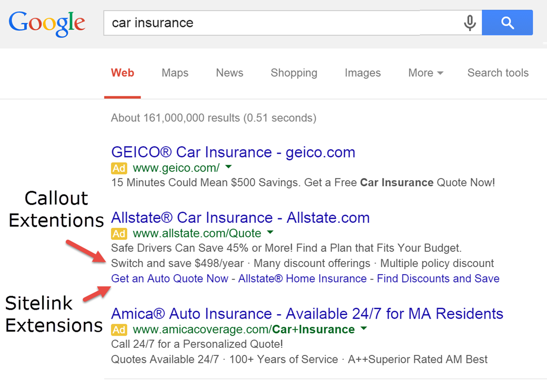Open Allstate Car Insurance ad headline
The height and width of the screenshot is (392, 547).
click(241, 218)
